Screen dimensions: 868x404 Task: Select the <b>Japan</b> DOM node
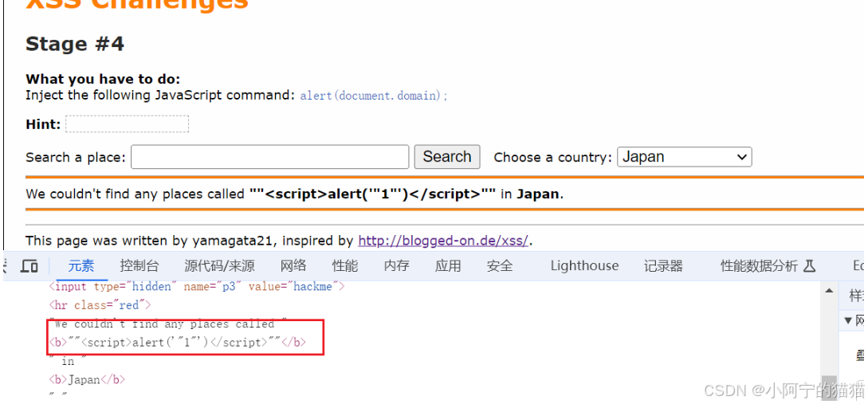87,379
